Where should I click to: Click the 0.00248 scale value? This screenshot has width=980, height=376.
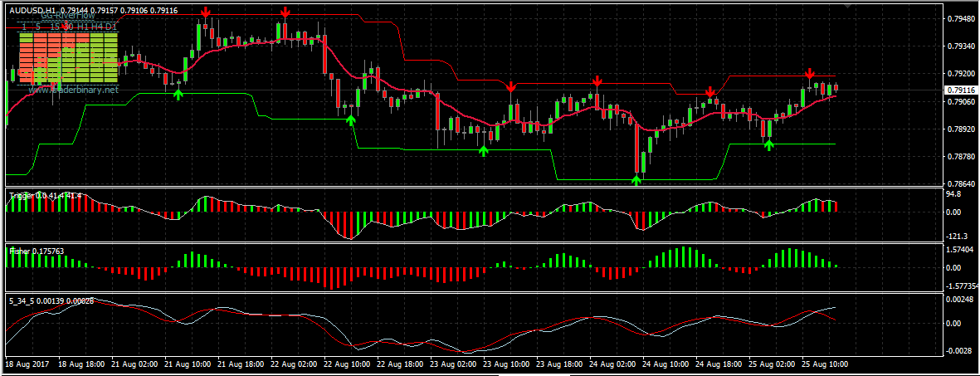[x=961, y=300]
